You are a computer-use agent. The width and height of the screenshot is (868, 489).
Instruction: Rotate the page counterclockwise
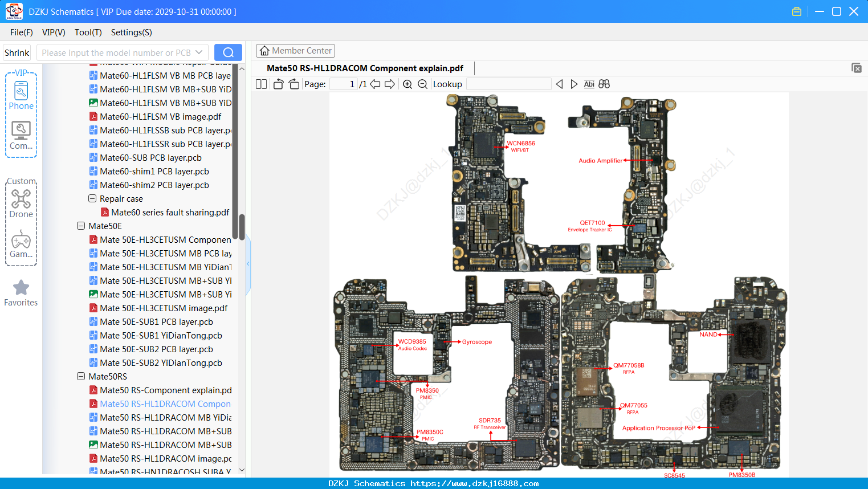click(x=278, y=84)
